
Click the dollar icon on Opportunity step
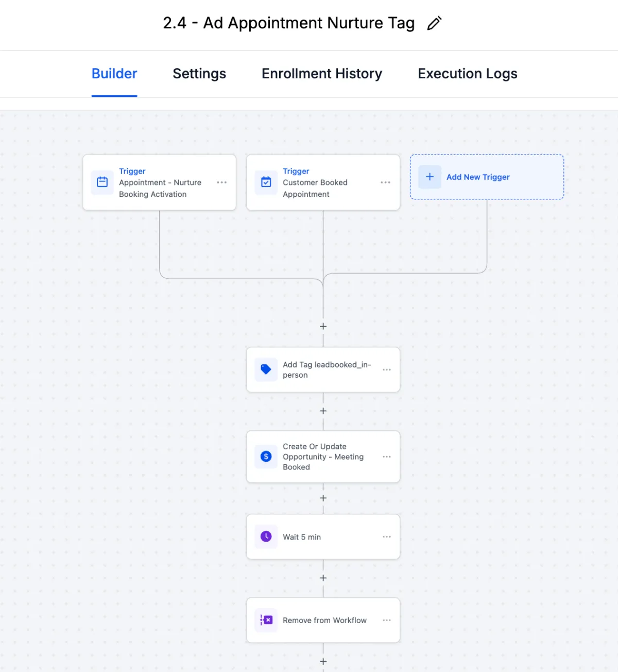[266, 457]
